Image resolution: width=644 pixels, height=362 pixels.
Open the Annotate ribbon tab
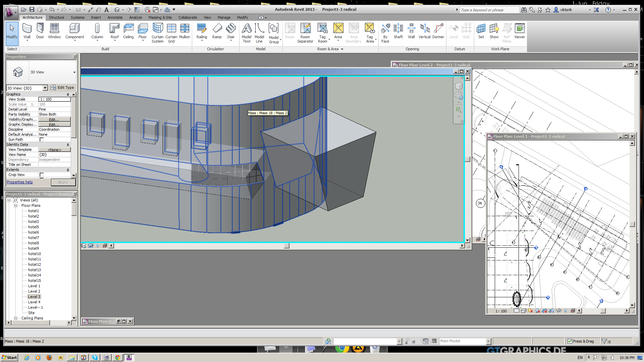tap(115, 17)
